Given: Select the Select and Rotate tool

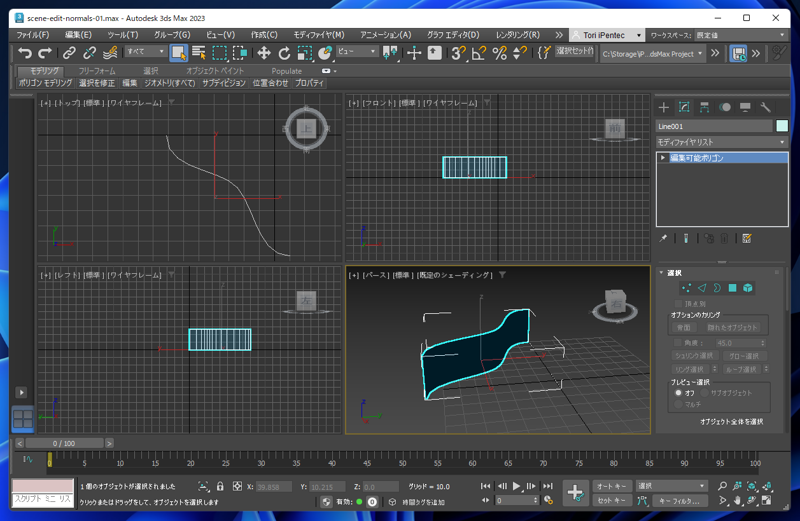Looking at the screenshot, I should pyautogui.click(x=284, y=53).
